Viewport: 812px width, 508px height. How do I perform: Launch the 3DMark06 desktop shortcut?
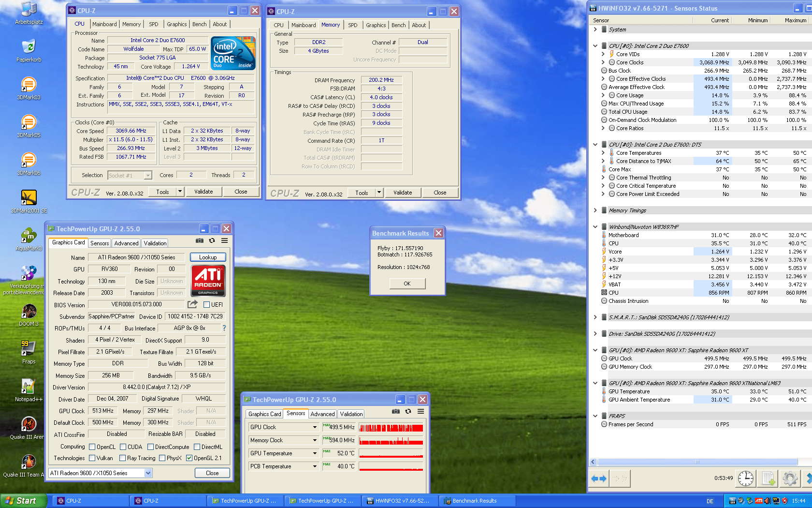(x=29, y=164)
